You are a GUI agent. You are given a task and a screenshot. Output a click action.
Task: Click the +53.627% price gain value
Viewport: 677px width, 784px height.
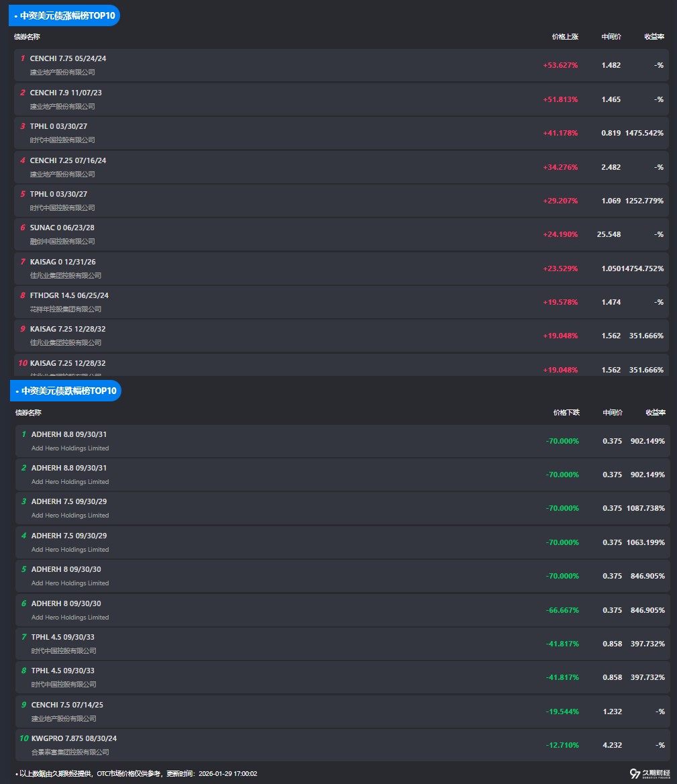coord(560,65)
